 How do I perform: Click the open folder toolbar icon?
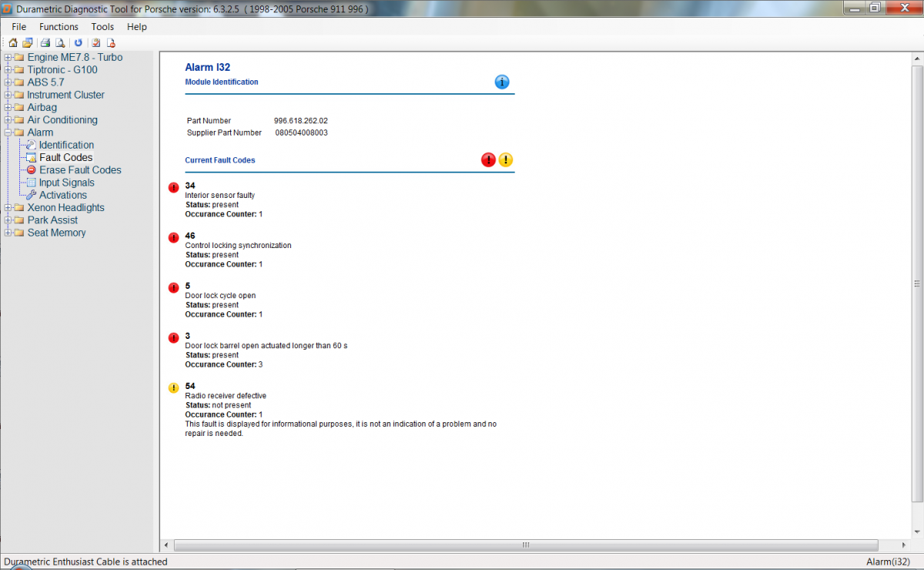[28, 43]
